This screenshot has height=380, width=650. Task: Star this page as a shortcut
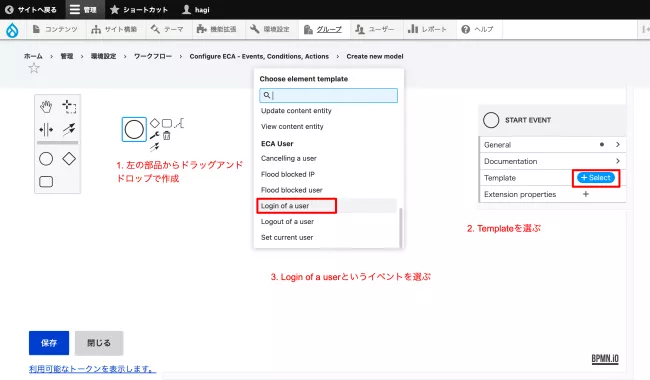[34, 68]
